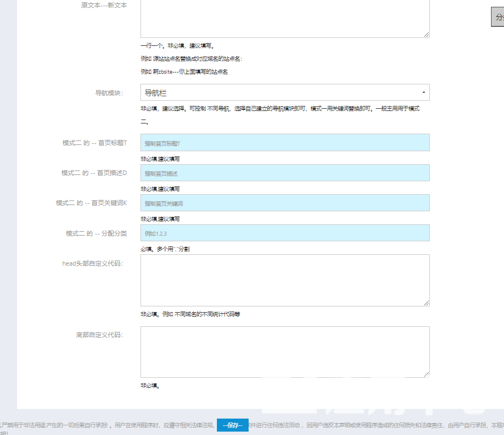Click the 首页标题T input field
Viewport: 504px width, 435px height.
click(x=285, y=143)
